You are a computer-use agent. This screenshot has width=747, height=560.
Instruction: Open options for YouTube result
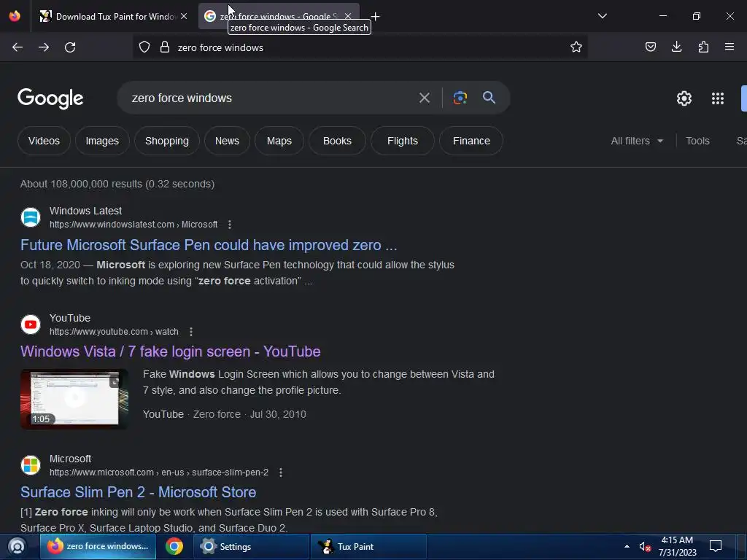click(190, 332)
